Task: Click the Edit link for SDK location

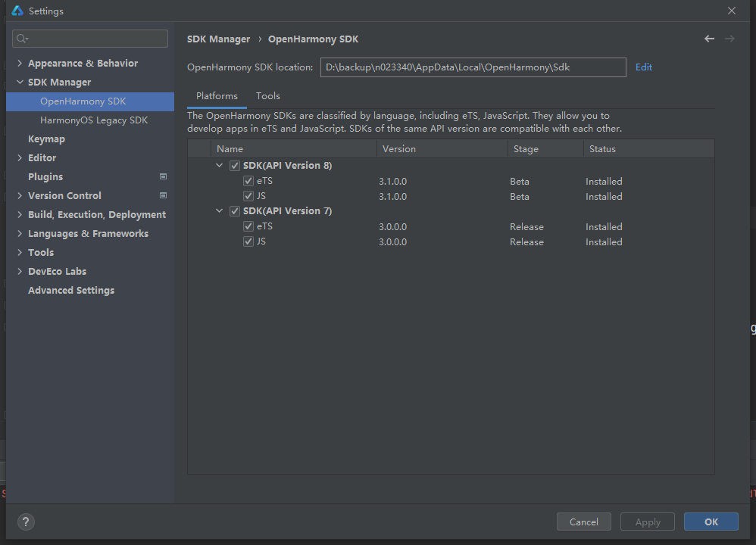Action: pyautogui.click(x=644, y=67)
